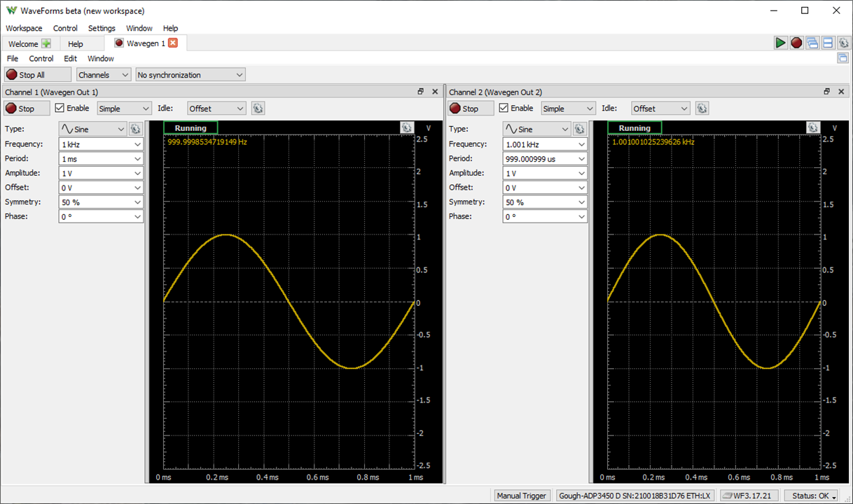853x504 pixels.
Task: Open the No synchronization dropdown
Action: coord(190,75)
